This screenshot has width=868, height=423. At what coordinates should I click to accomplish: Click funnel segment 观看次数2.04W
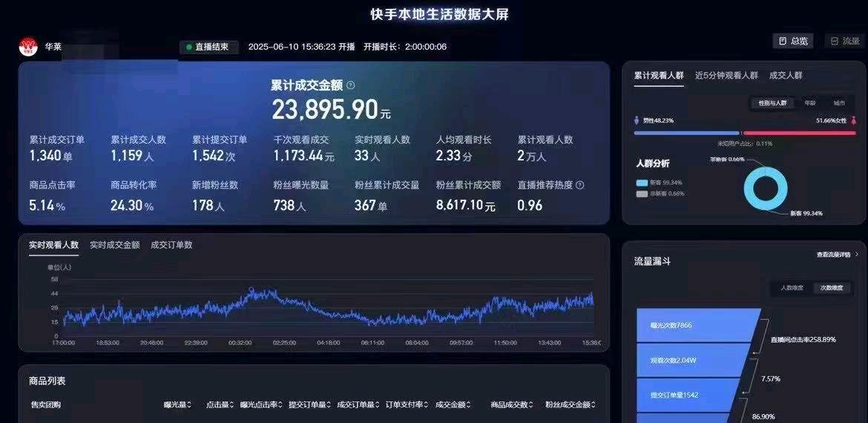[693, 361]
